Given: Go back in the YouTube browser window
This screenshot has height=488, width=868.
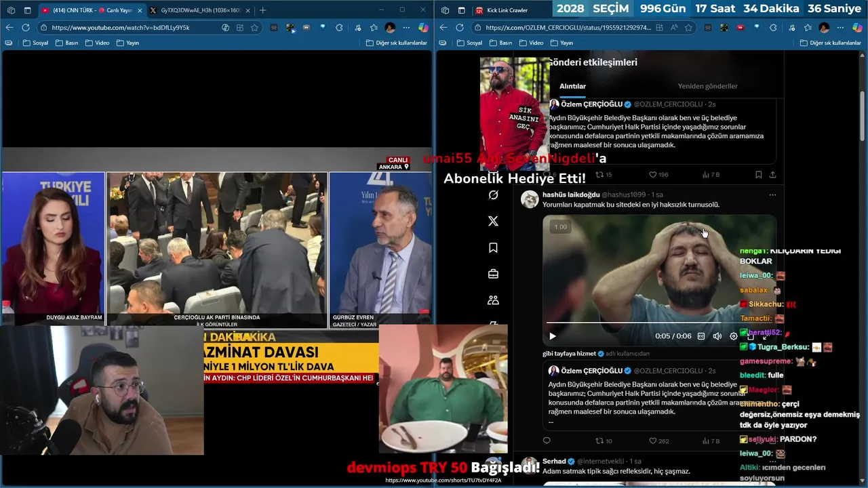Looking at the screenshot, I should [x=9, y=28].
